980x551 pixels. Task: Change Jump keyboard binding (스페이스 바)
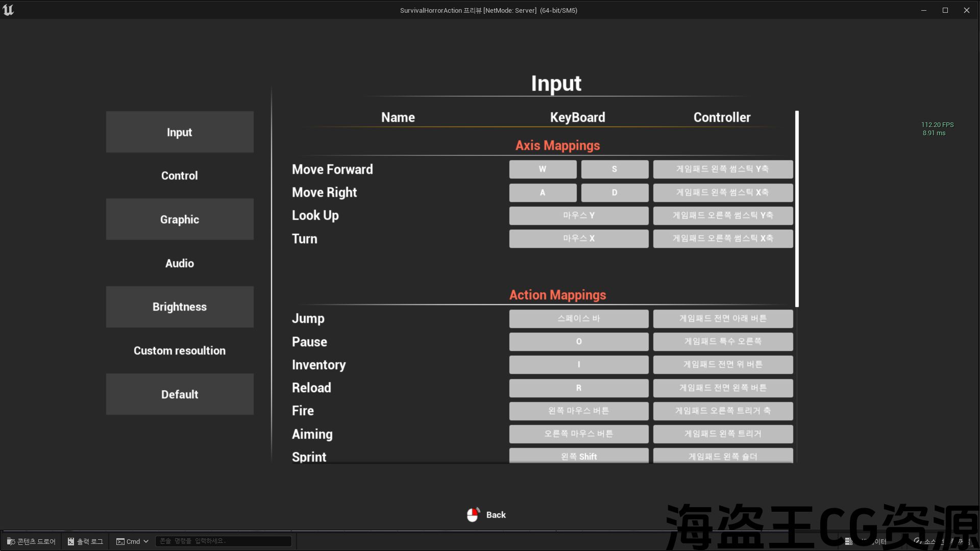578,318
